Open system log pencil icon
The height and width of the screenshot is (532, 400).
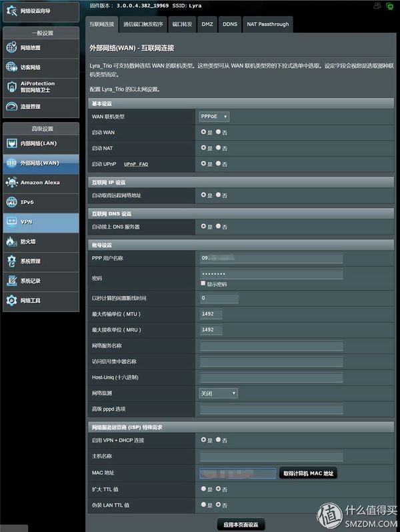(11, 281)
